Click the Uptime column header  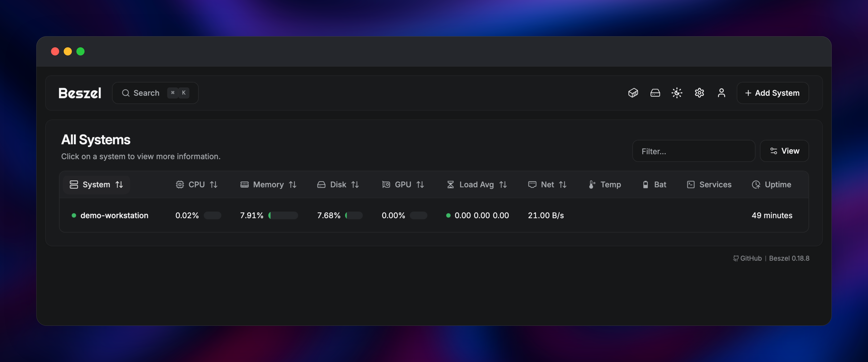coord(771,185)
